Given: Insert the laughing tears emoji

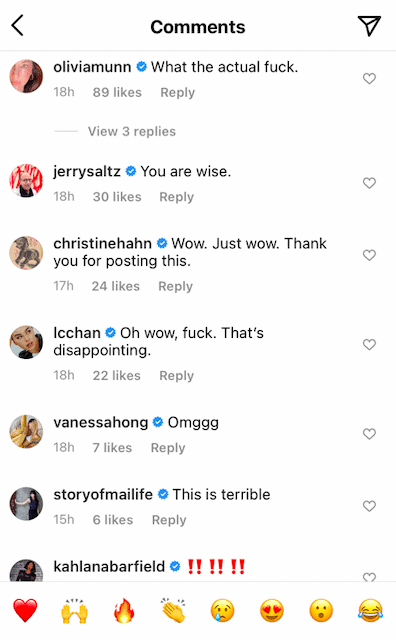Looking at the screenshot, I should tap(371, 611).
